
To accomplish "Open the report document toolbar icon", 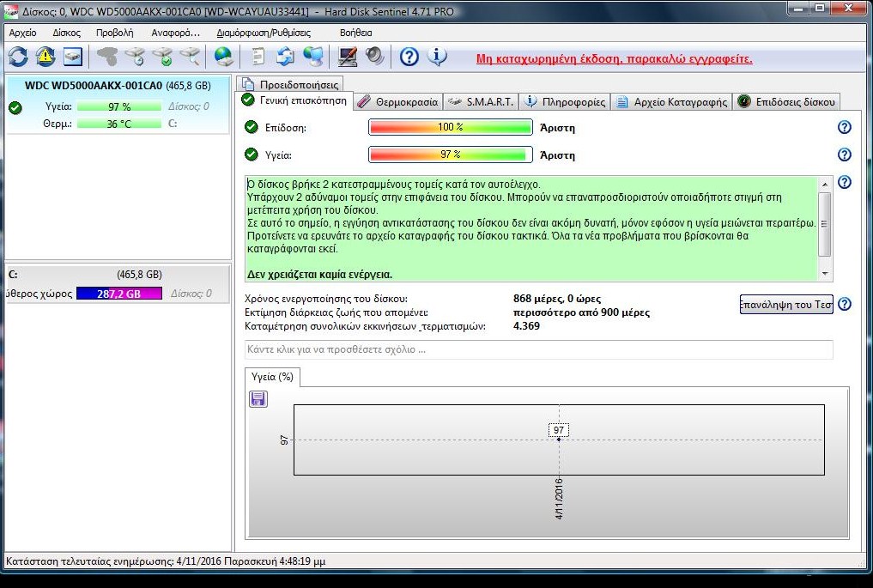I will tap(258, 57).
